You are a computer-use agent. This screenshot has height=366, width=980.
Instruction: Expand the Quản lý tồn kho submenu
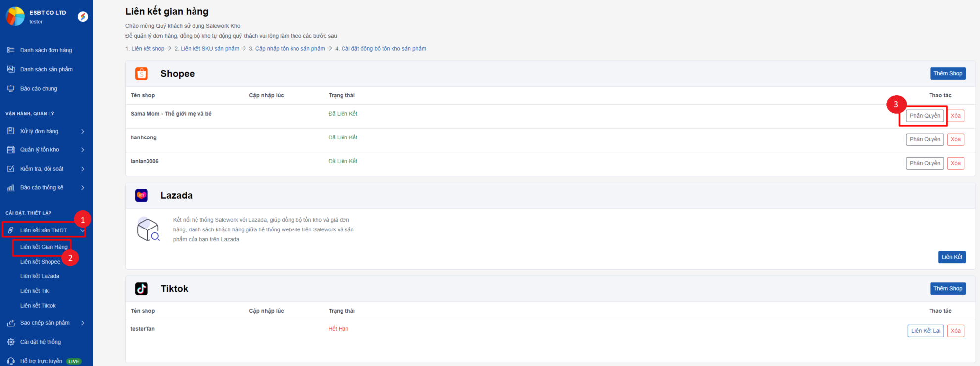83,150
